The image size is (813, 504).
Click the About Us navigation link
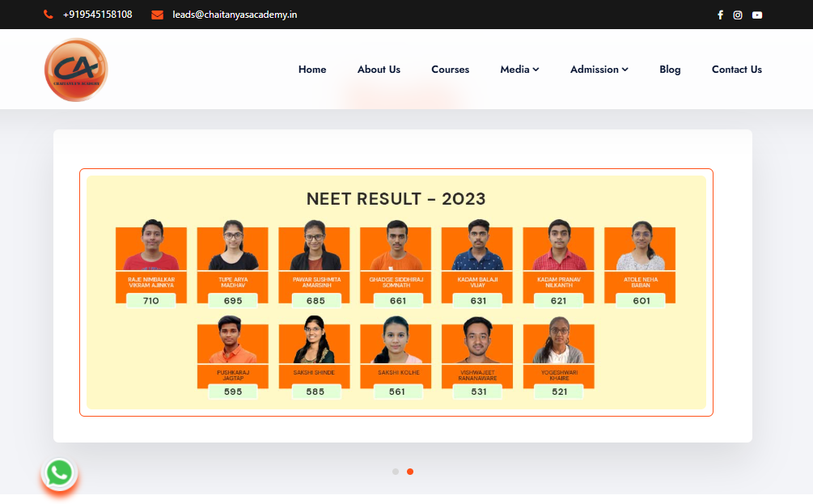[x=379, y=70]
